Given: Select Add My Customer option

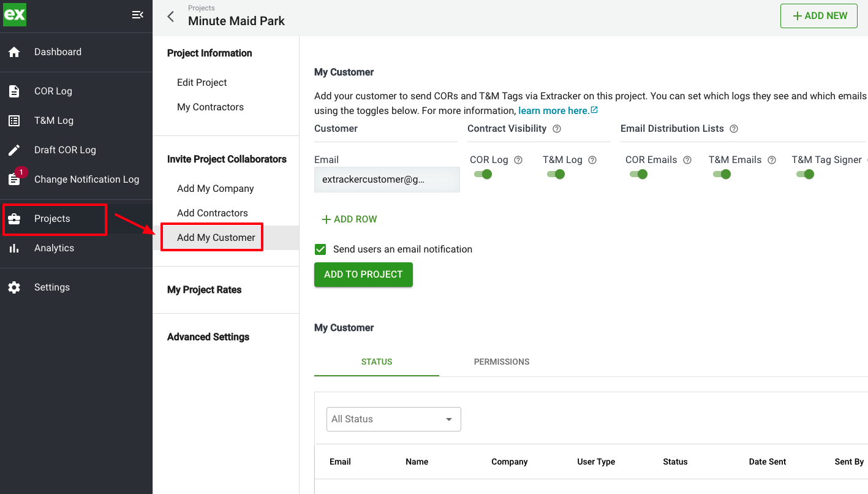Looking at the screenshot, I should 216,238.
